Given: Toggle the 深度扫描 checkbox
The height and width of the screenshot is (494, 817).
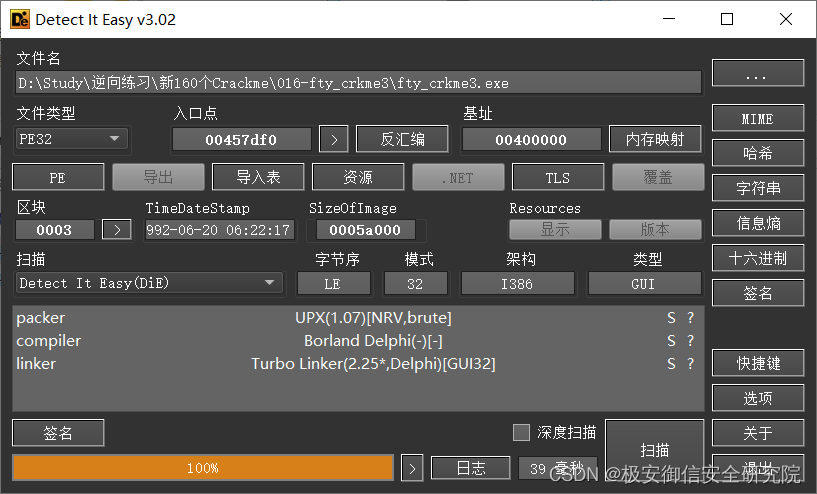Looking at the screenshot, I should point(521,433).
